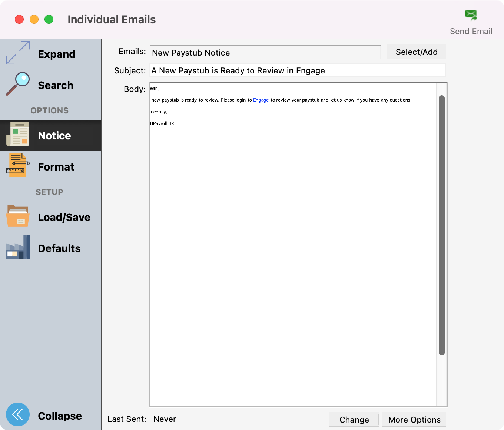Open the Load/Save label in the sidebar
The height and width of the screenshot is (430, 504).
(64, 217)
